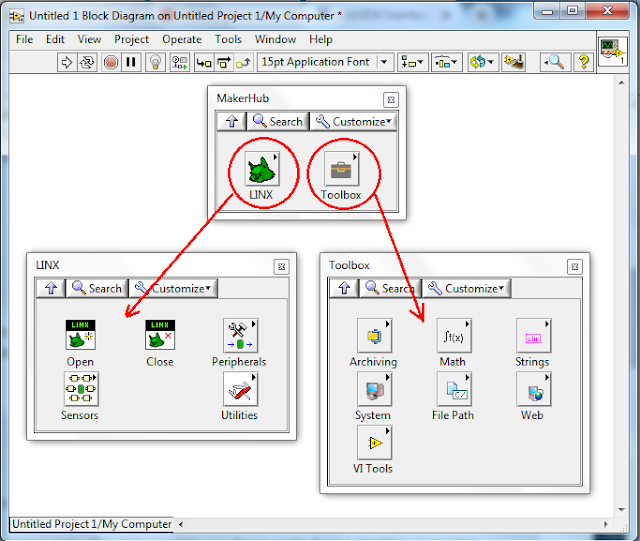Pin the Toolbox palette
640x541 pixels.
(x=575, y=267)
